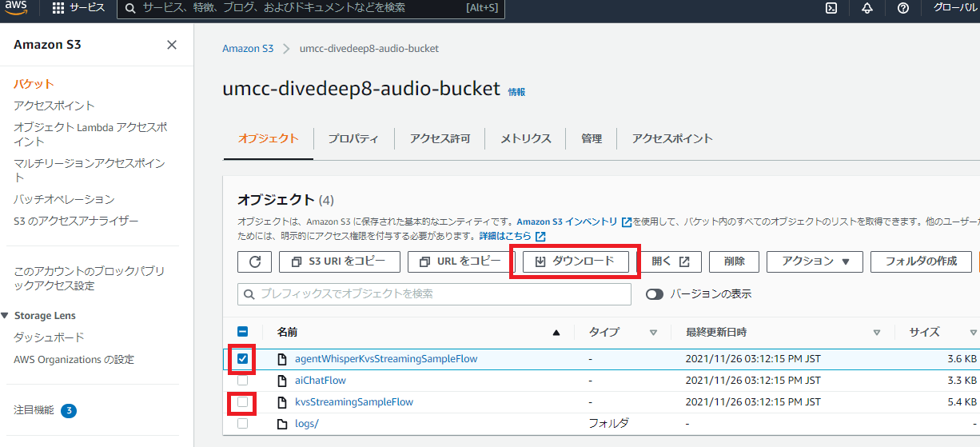Open S3 のアクセスアナライザー sidebar link

point(76,221)
